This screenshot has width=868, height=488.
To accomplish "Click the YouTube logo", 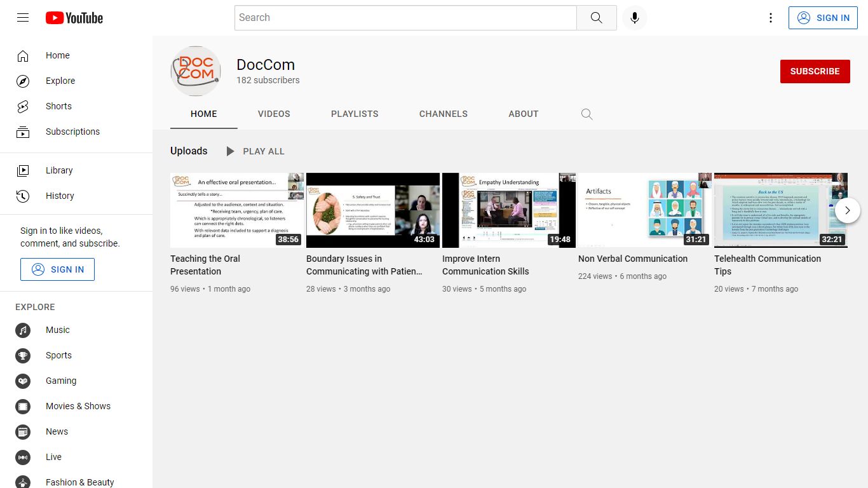I will click(74, 18).
